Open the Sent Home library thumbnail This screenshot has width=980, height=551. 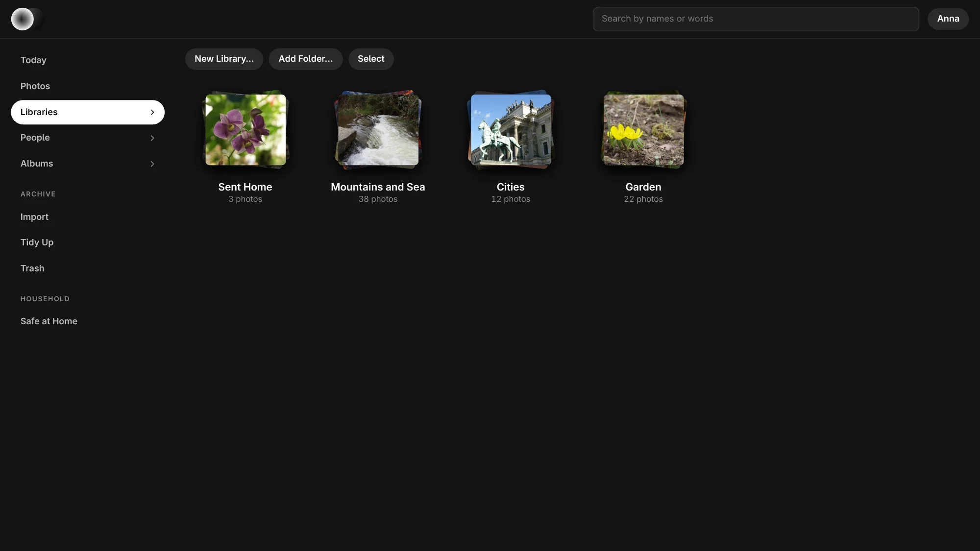click(245, 130)
